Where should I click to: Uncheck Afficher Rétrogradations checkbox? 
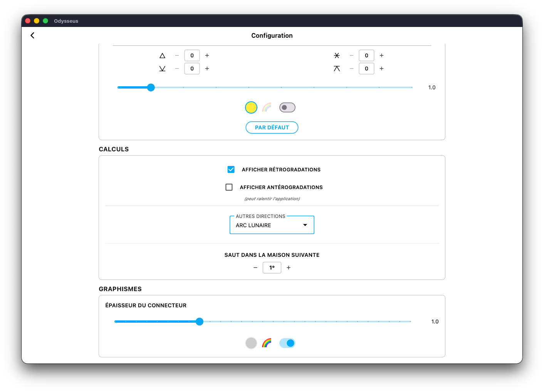(231, 169)
